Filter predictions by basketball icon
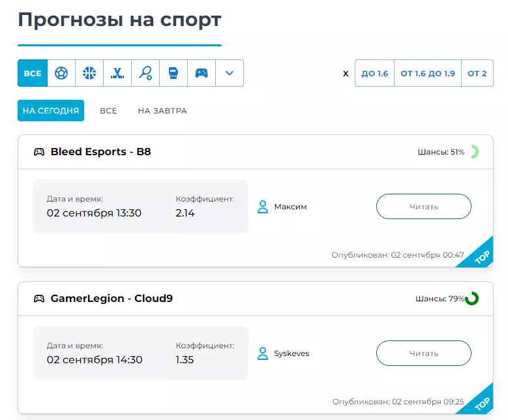This screenshot has height=420, width=508. 89,73
